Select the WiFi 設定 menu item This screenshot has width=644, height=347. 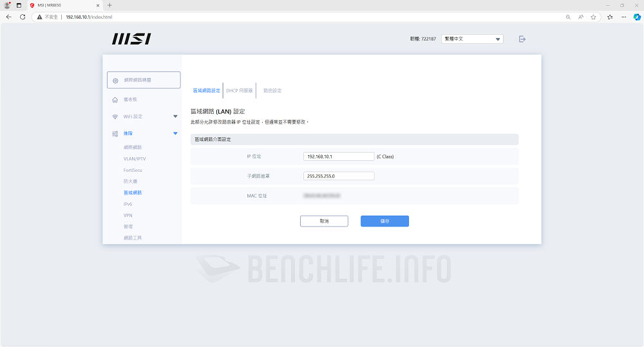click(133, 117)
